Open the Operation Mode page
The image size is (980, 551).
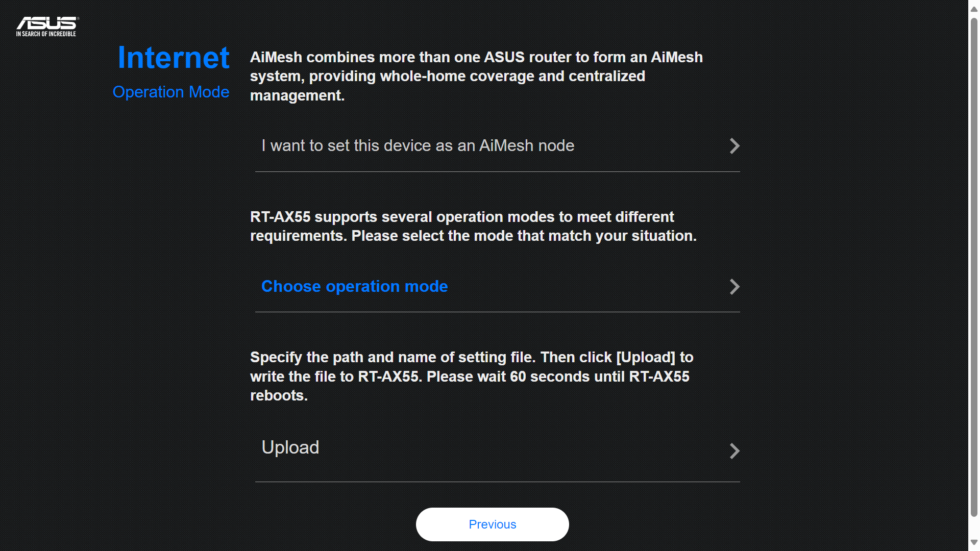(171, 92)
